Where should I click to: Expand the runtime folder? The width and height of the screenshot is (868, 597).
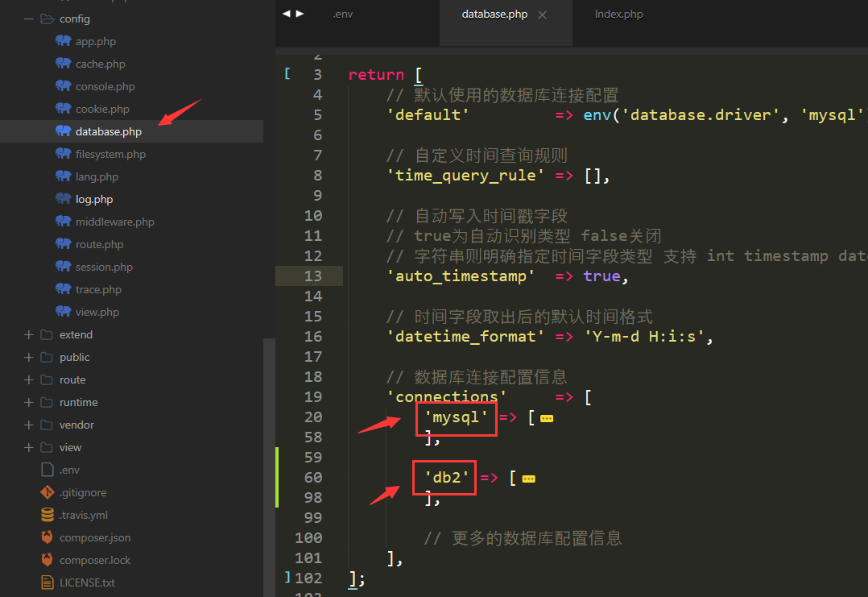tap(29, 402)
